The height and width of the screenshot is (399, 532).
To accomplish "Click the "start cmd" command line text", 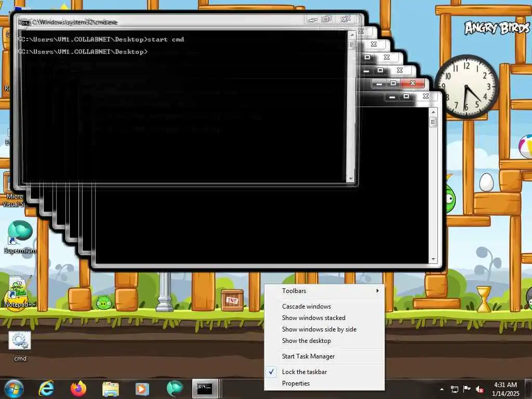I will click(x=166, y=39).
